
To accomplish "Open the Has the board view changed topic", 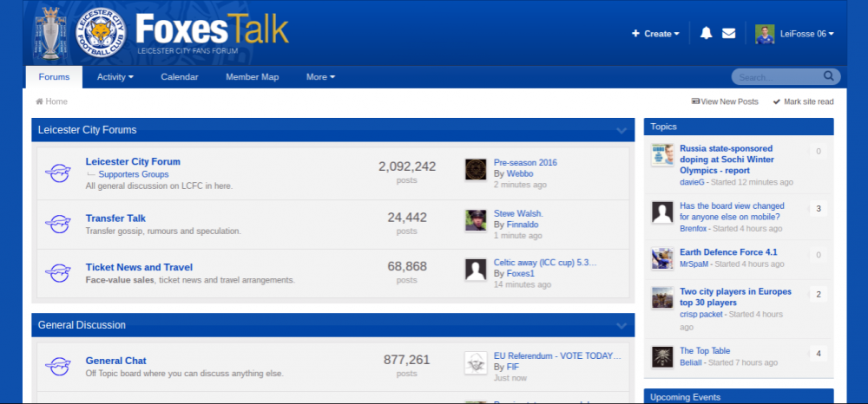I will 732,212.
